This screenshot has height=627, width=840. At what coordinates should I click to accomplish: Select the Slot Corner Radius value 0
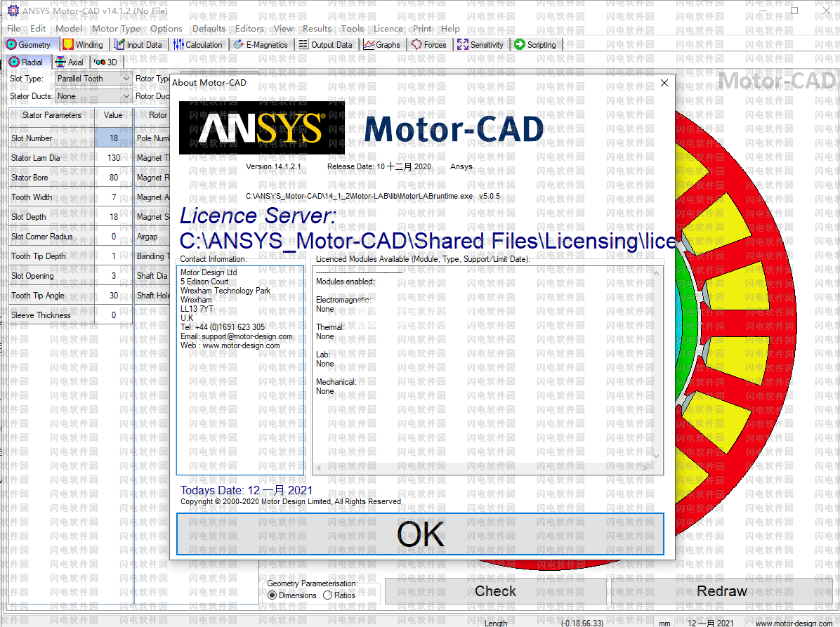point(113,236)
